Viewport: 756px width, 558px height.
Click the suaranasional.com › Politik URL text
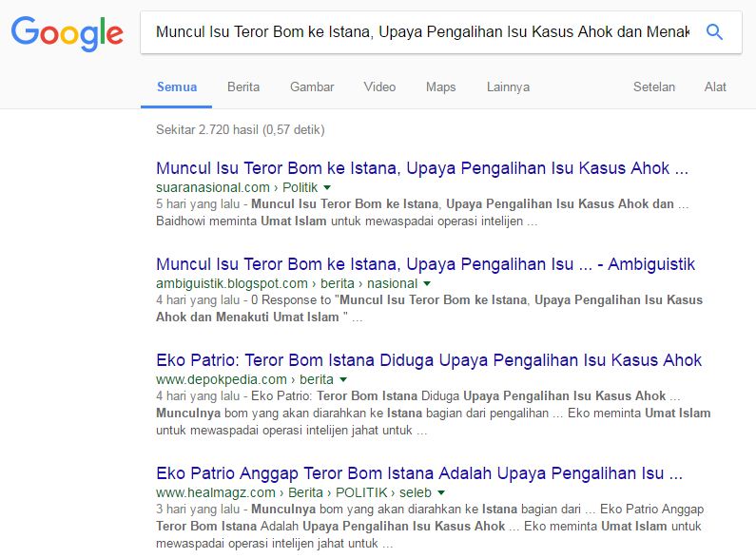click(237, 187)
